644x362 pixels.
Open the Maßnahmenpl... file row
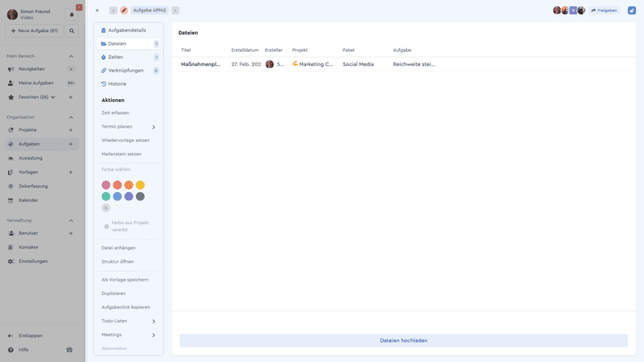pyautogui.click(x=403, y=64)
